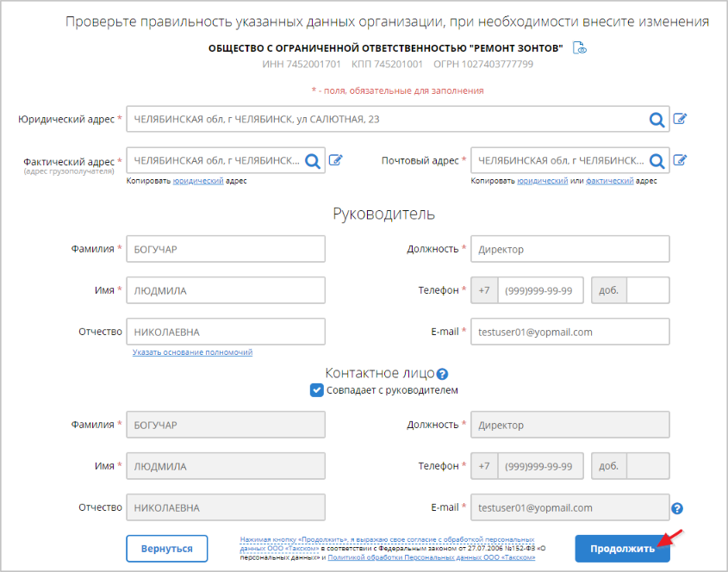Open help icon next to Контактное лицо

point(443,374)
